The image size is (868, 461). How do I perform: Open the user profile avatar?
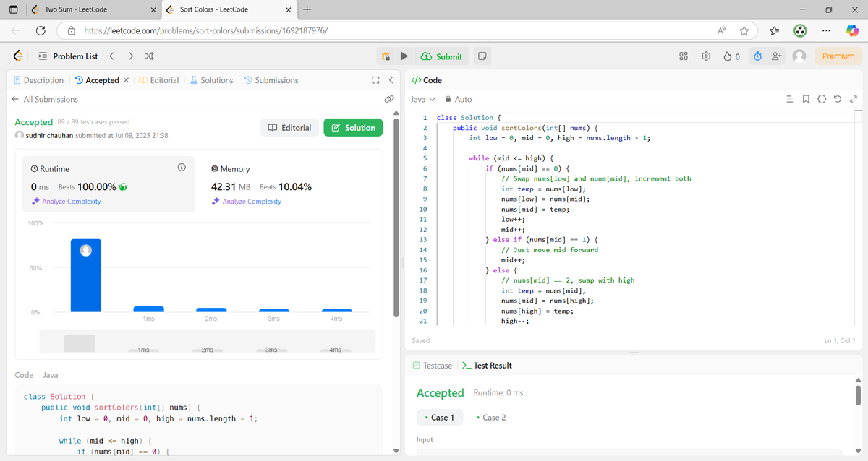pyautogui.click(x=799, y=56)
